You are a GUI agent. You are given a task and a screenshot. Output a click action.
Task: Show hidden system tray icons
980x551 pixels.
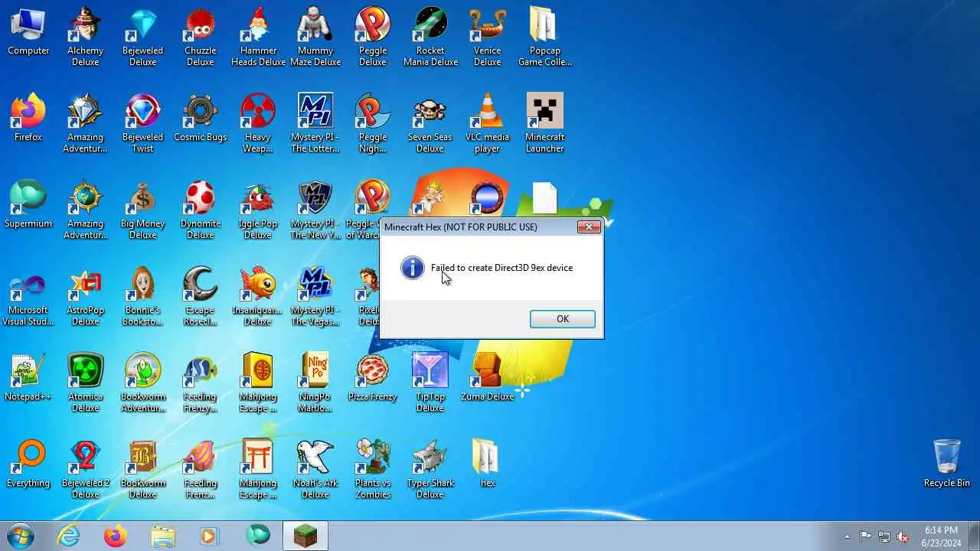pos(847,536)
